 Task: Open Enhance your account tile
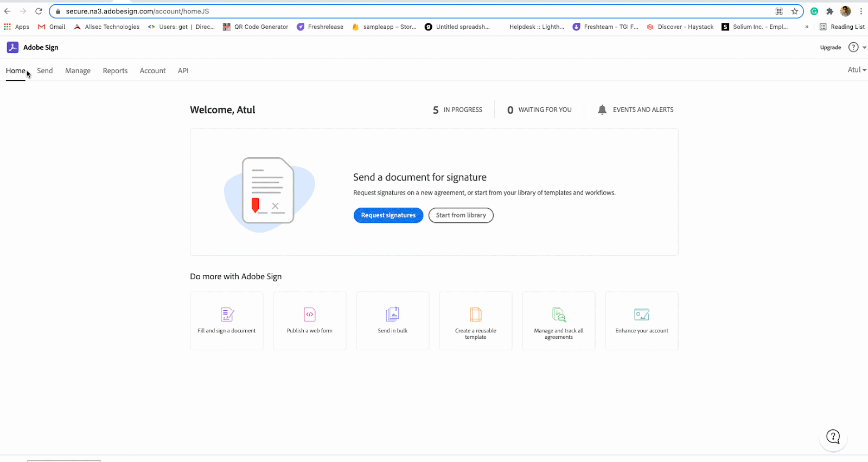[x=642, y=321]
